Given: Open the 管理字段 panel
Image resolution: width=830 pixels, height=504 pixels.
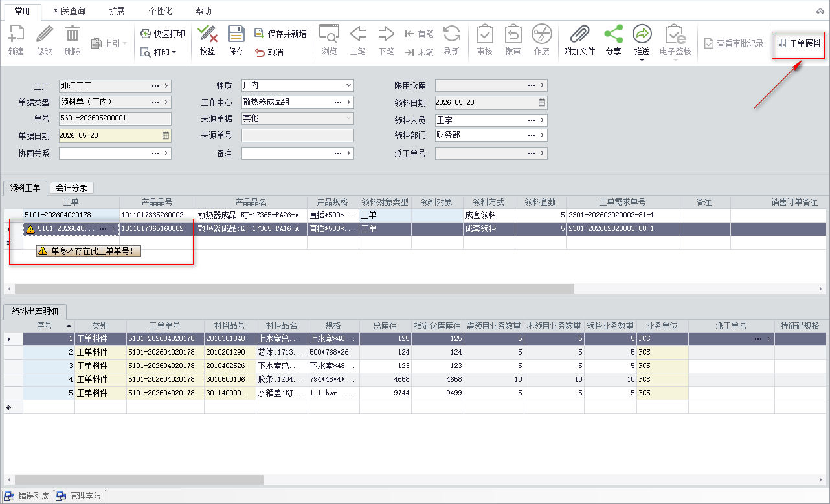Looking at the screenshot, I should click(x=80, y=496).
